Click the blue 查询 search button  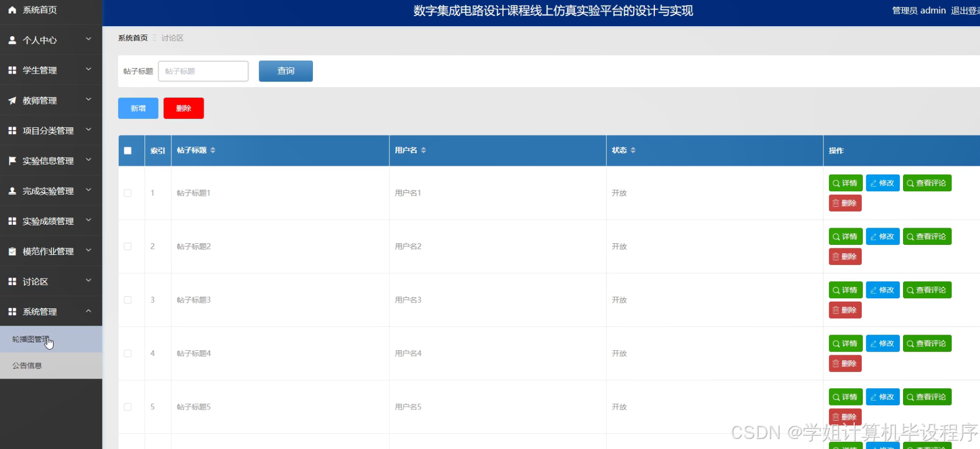[286, 71]
